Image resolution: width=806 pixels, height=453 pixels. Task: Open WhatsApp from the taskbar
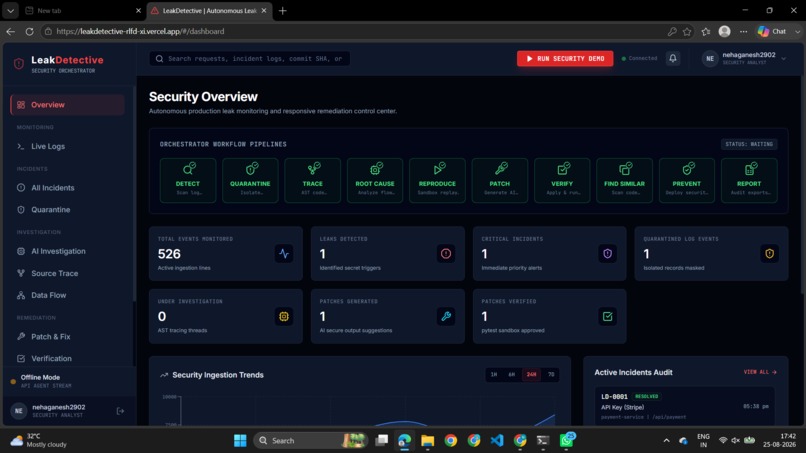(567, 440)
